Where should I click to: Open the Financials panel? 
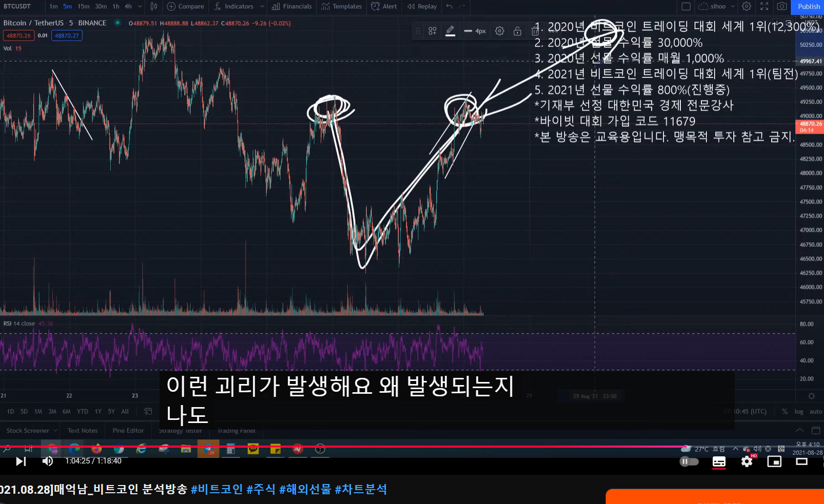pyautogui.click(x=291, y=7)
